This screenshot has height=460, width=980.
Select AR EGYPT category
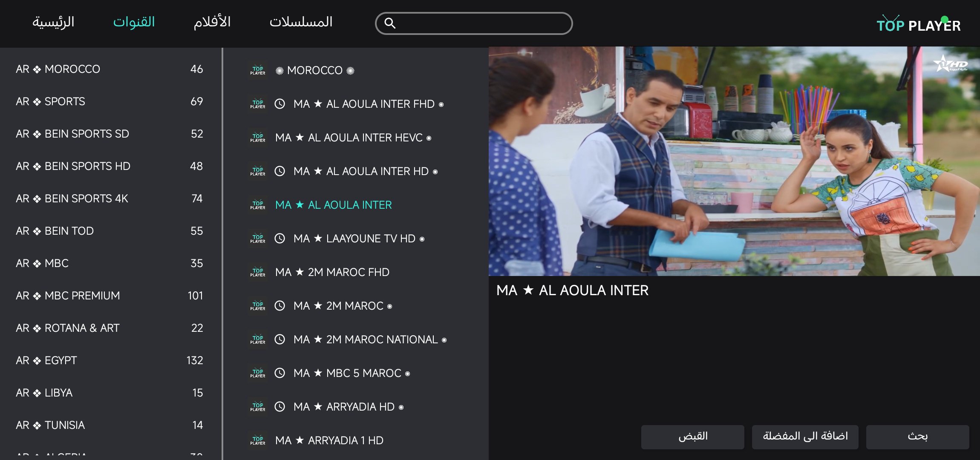point(110,360)
